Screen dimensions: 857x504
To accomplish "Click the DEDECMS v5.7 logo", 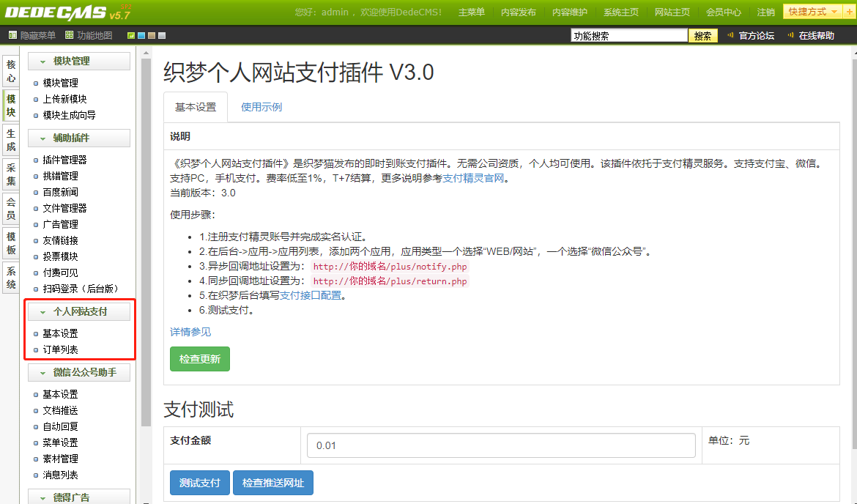I will [68, 12].
